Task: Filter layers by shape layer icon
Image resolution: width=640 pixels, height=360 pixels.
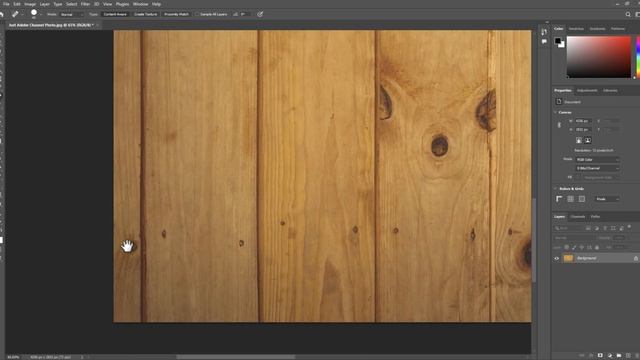Action: [x=613, y=228]
